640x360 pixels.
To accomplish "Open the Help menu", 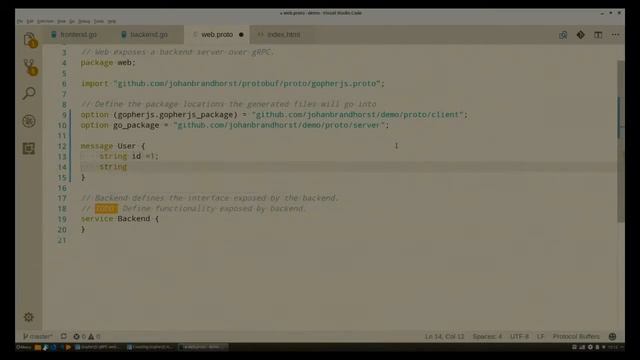I will [112, 21].
